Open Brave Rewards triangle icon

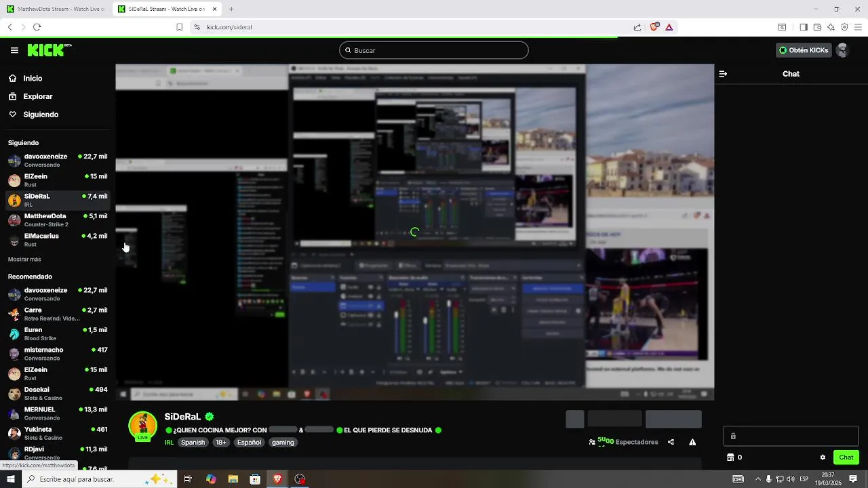pos(669,27)
